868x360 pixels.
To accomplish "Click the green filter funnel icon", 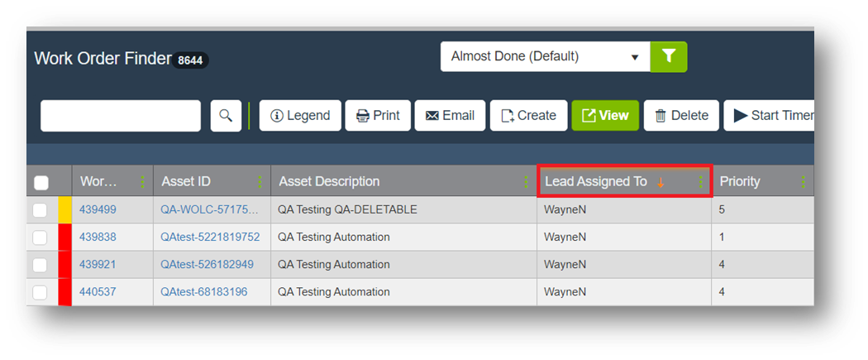I will point(669,56).
